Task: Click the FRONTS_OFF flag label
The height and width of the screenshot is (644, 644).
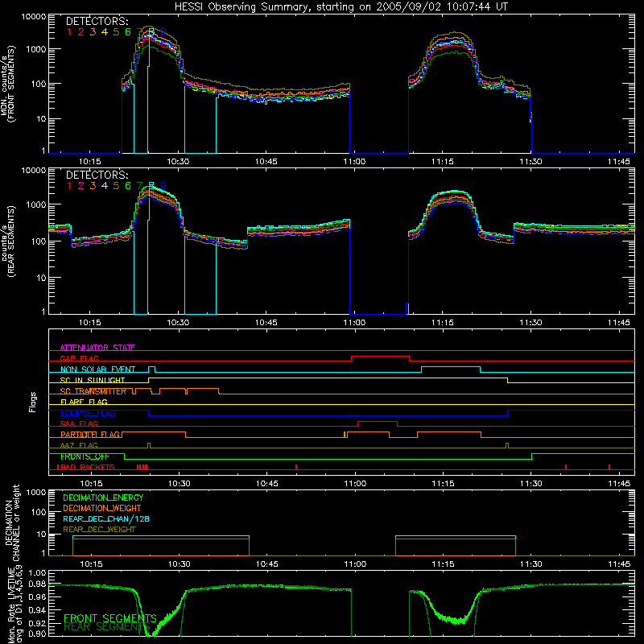Action: pyautogui.click(x=85, y=456)
